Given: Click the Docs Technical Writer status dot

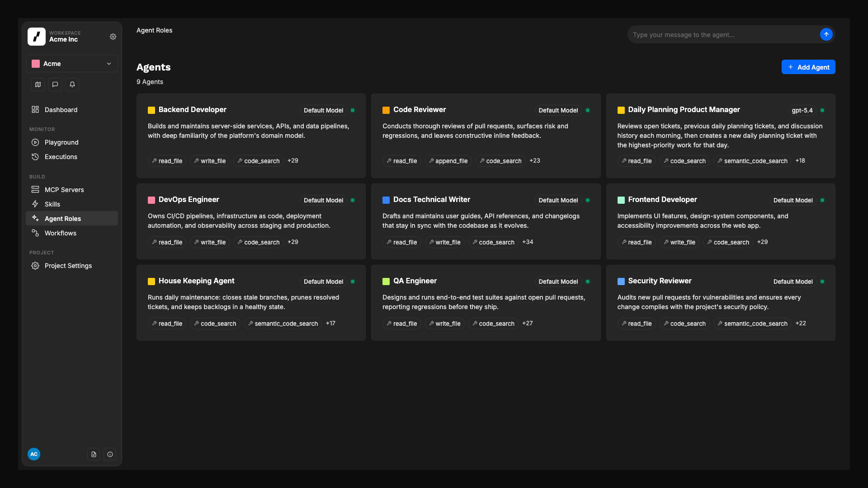Looking at the screenshot, I should click(x=588, y=200).
